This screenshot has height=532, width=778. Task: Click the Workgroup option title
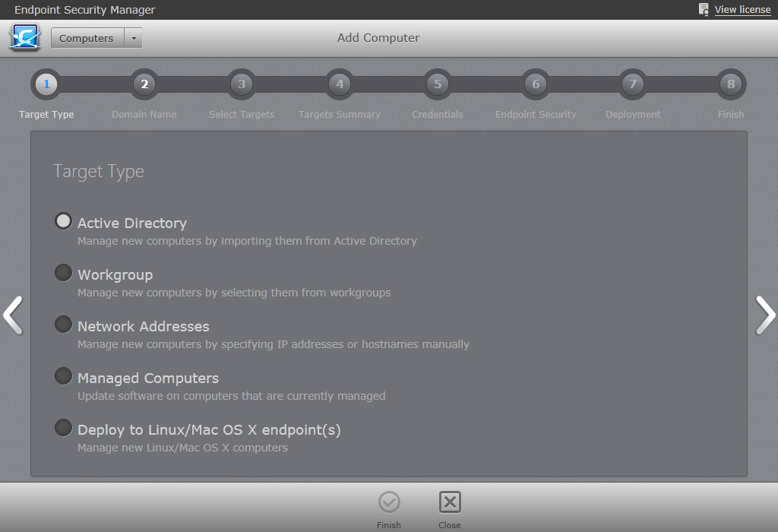115,275
